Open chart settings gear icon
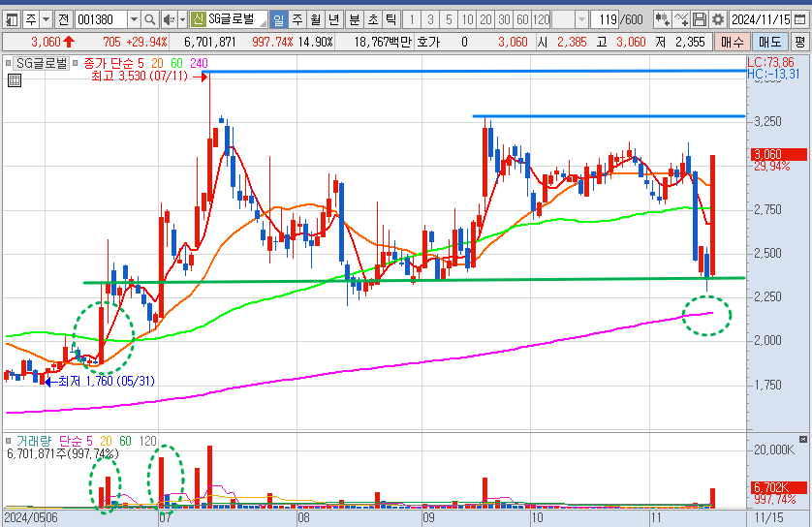 718,20
